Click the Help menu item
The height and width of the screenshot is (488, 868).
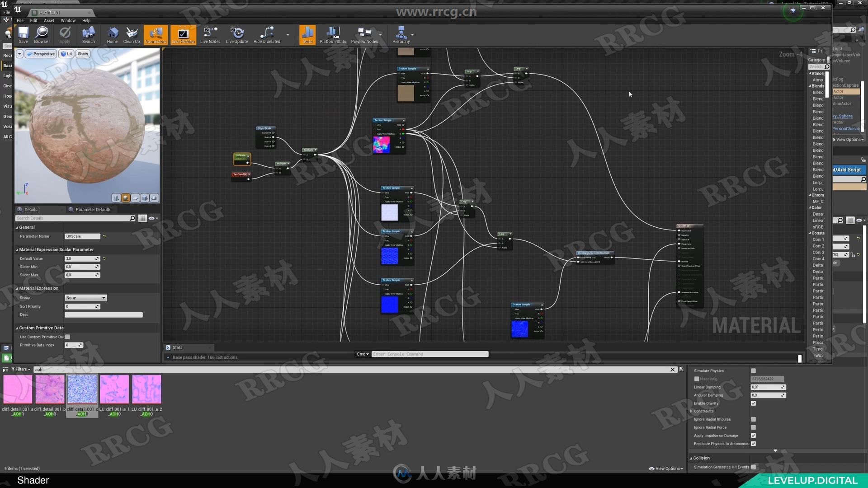click(x=86, y=20)
